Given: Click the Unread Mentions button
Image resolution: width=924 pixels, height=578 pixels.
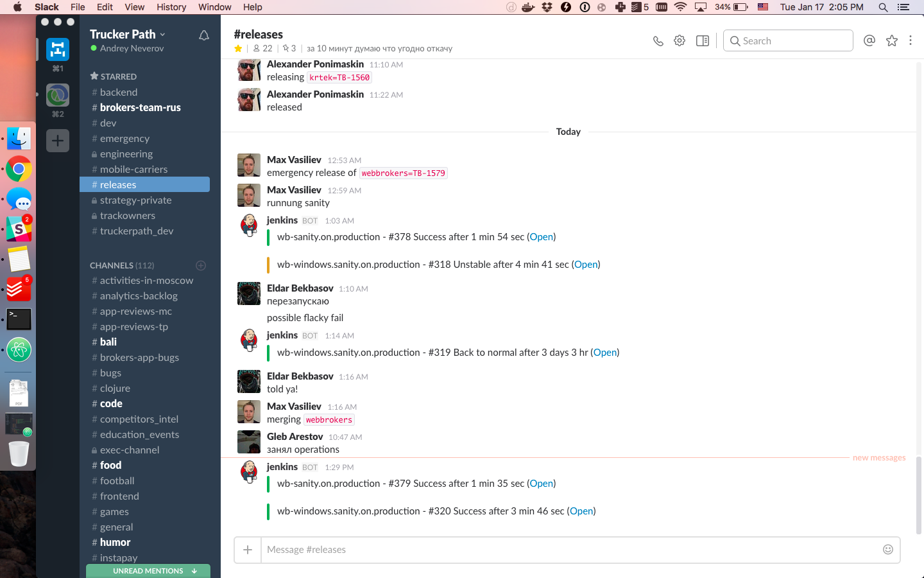Looking at the screenshot, I should [148, 571].
